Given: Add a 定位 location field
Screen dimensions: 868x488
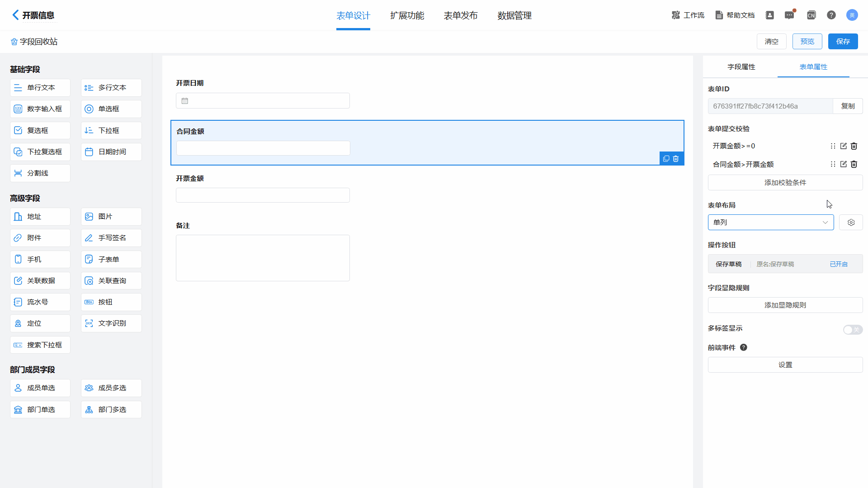Looking at the screenshot, I should click(x=40, y=323).
